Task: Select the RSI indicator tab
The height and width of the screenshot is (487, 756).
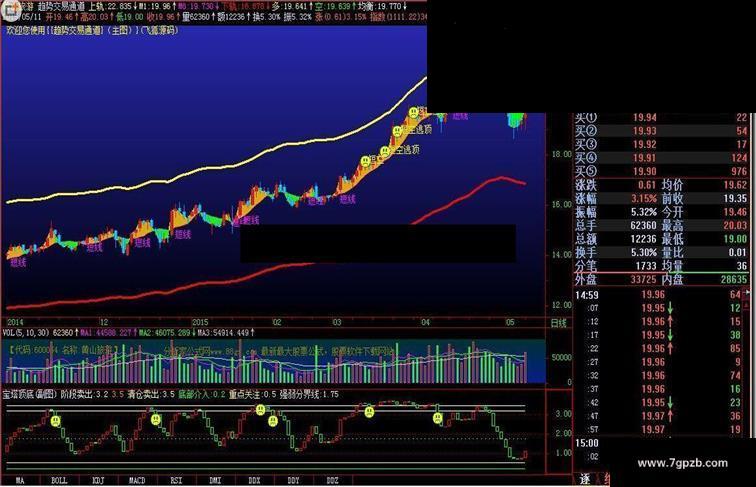Action: (x=176, y=480)
